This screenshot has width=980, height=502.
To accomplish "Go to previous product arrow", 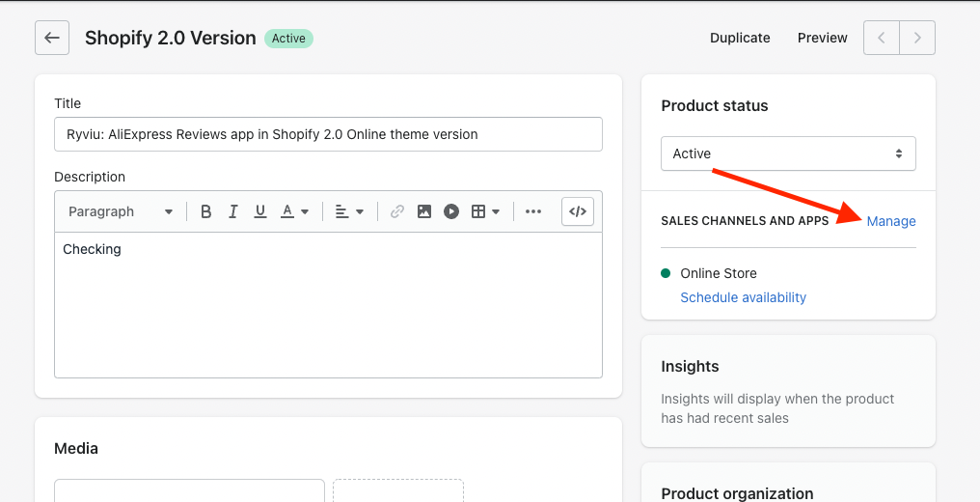I will click(x=882, y=39).
